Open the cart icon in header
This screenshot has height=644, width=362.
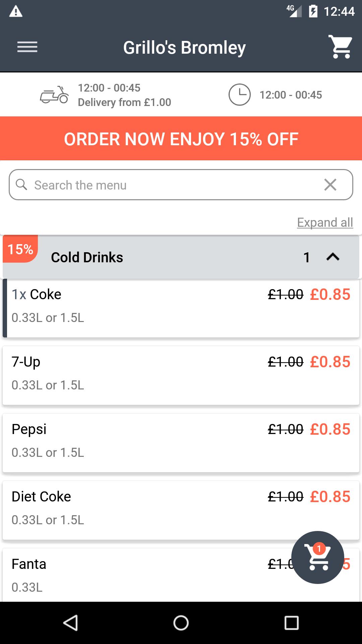pyautogui.click(x=340, y=47)
